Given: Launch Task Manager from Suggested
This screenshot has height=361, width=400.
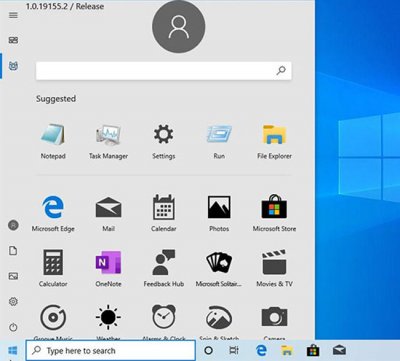Looking at the screenshot, I should [x=108, y=135].
